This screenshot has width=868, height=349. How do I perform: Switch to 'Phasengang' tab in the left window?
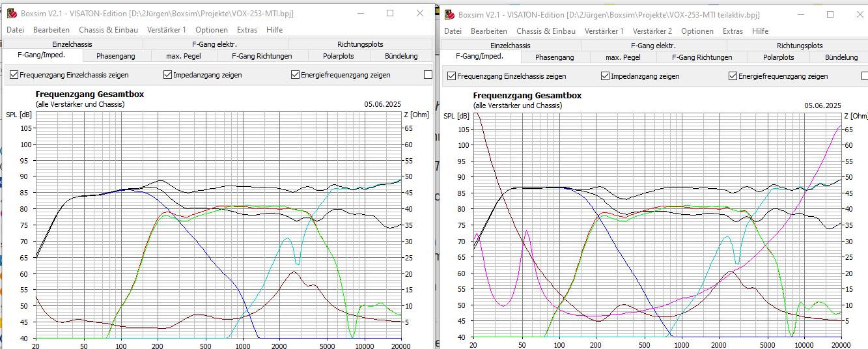[115, 56]
